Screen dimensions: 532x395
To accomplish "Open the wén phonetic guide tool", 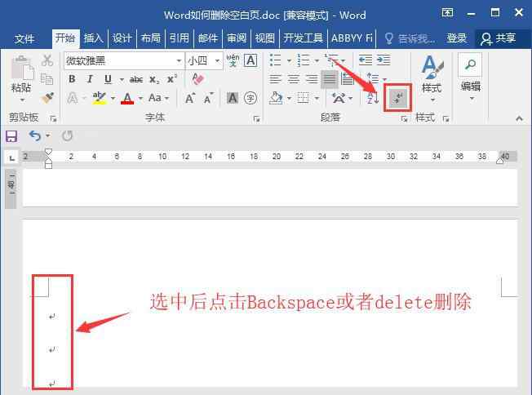I will [233, 60].
